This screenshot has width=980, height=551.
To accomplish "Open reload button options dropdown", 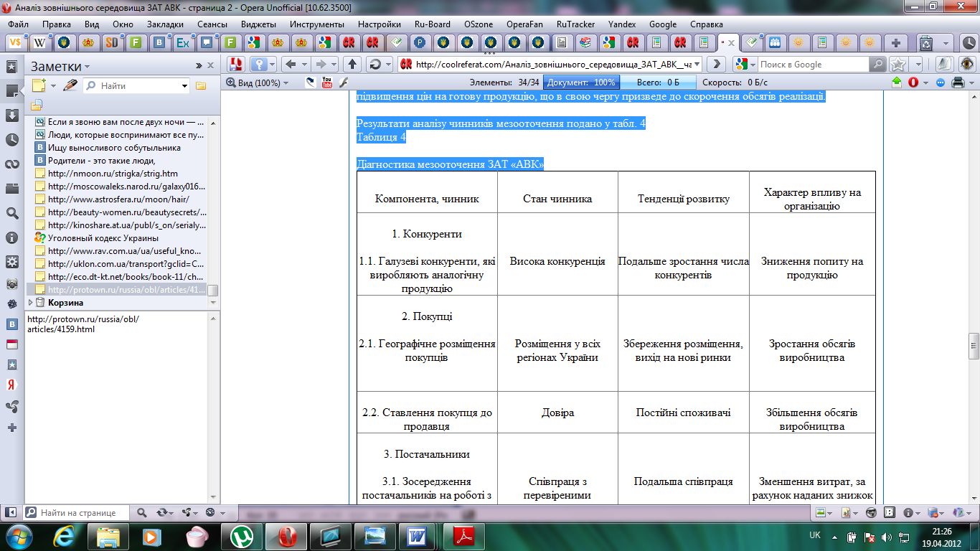I will [x=388, y=64].
